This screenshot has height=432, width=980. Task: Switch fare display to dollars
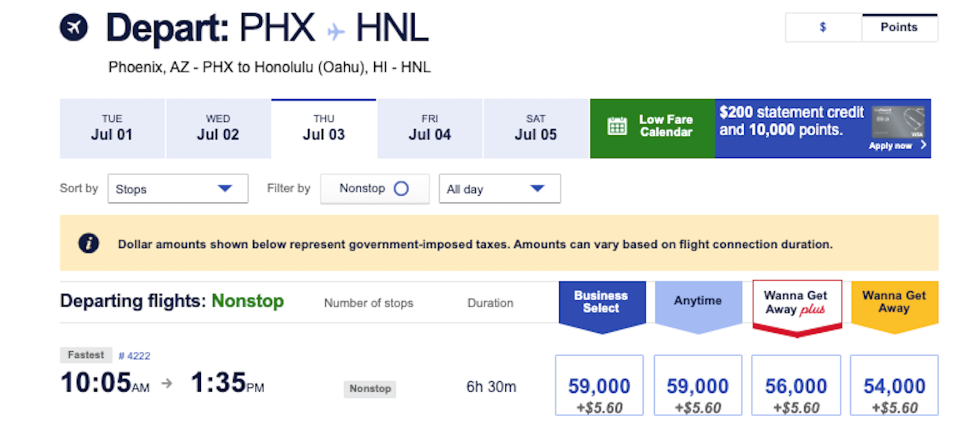pyautogui.click(x=823, y=28)
